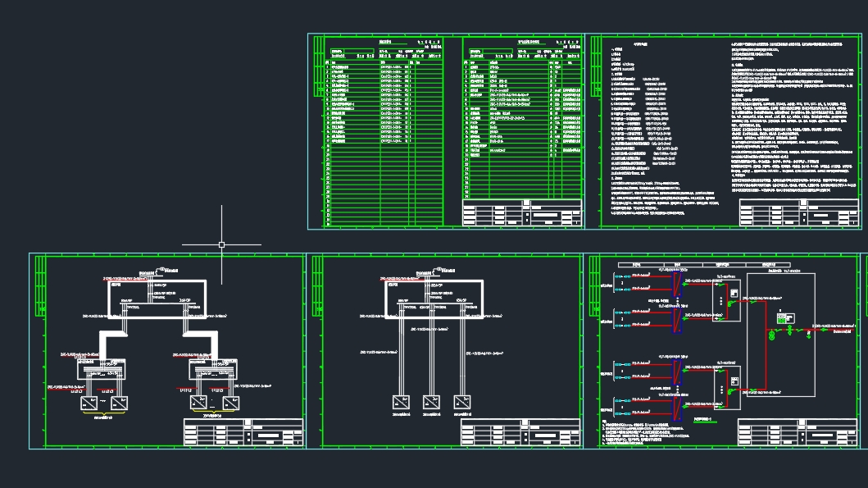
Task: Select the white distribution box in the three-feeder diagram
Action: click(x=434, y=299)
